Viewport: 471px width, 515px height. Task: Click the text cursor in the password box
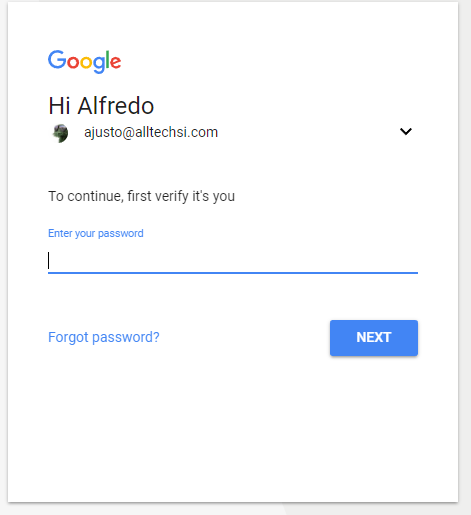coord(49,260)
